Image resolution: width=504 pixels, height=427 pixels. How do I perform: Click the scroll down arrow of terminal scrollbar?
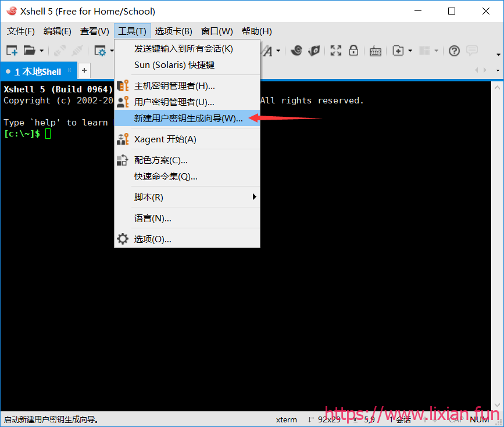point(497,405)
